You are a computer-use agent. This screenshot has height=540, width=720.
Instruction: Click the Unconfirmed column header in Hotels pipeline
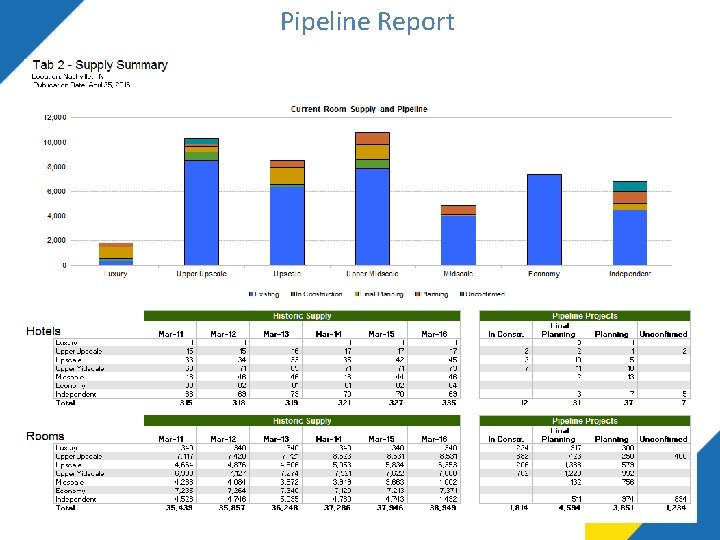tap(664, 334)
